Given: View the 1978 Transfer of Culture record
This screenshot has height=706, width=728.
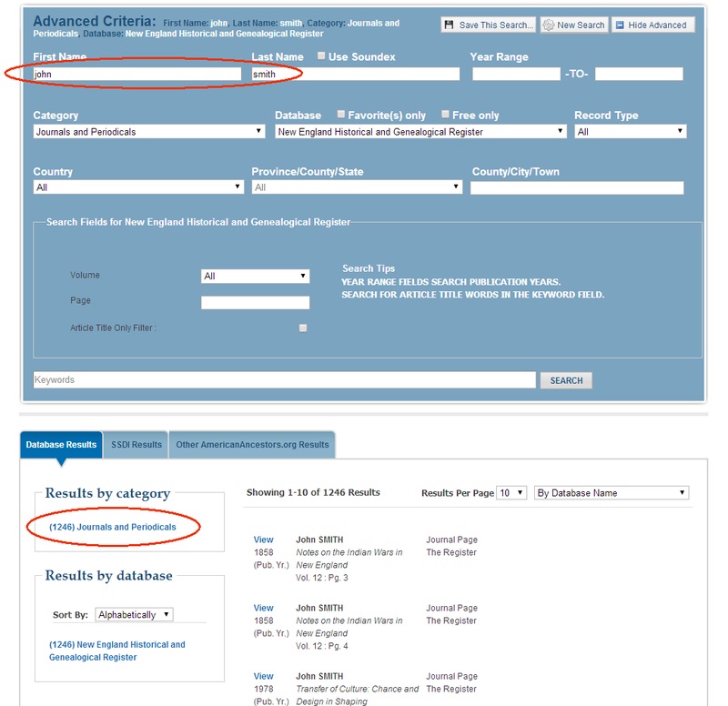Looking at the screenshot, I should point(263,676).
